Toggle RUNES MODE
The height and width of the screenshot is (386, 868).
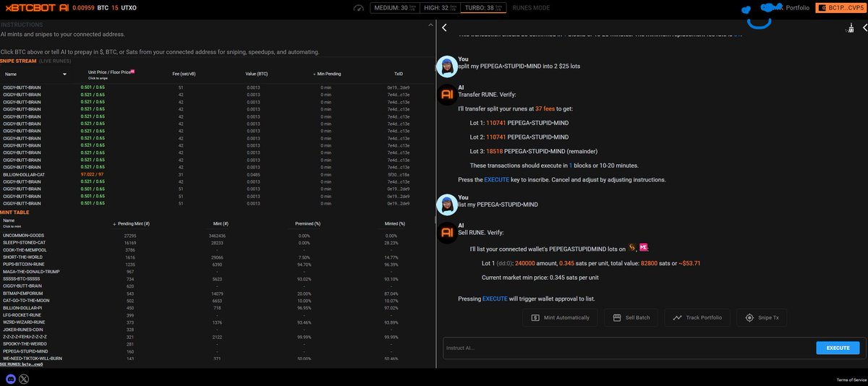[531, 8]
